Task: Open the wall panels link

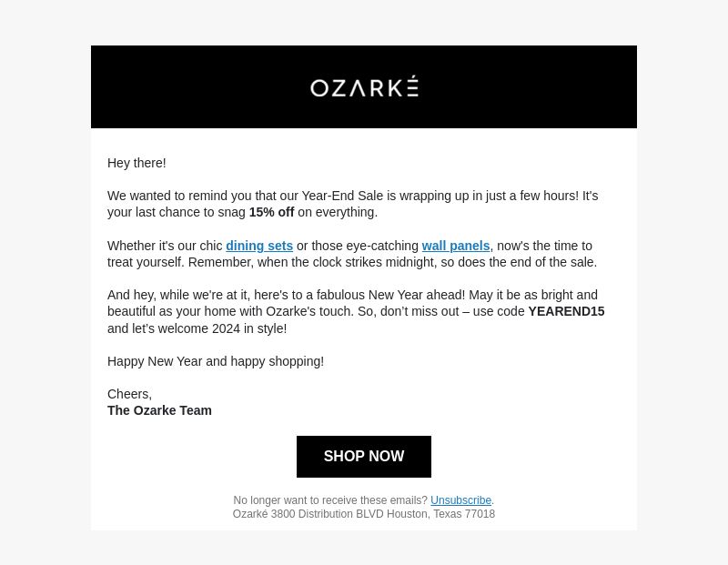Action: tap(456, 246)
